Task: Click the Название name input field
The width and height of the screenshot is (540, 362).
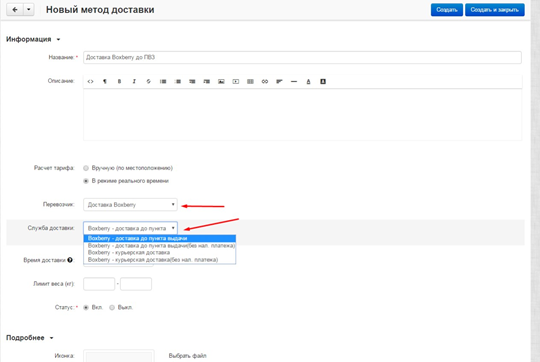Action: 302,58
